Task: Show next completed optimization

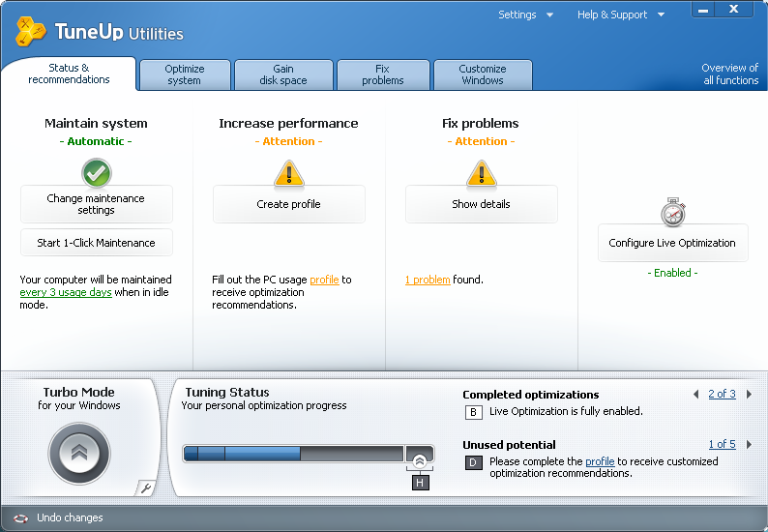Action: tap(749, 394)
